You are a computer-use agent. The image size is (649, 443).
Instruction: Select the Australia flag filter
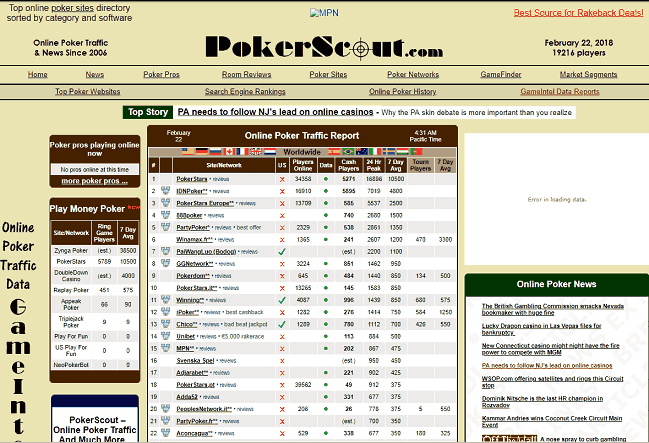[361, 152]
